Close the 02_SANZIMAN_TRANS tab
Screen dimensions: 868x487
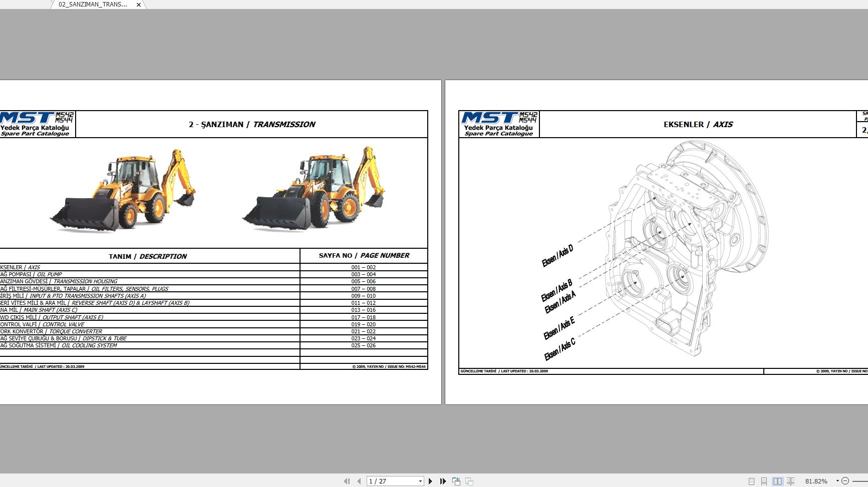tap(138, 5)
